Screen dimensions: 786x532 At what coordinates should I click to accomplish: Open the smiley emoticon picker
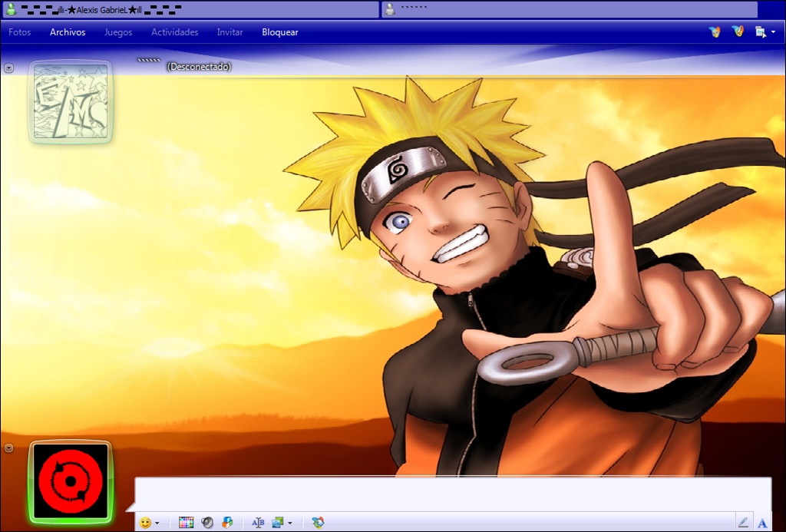(x=145, y=523)
